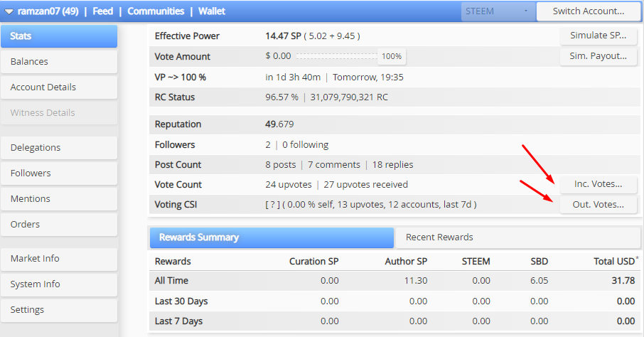Click the Effective Power value 14.47 SP

pos(283,36)
